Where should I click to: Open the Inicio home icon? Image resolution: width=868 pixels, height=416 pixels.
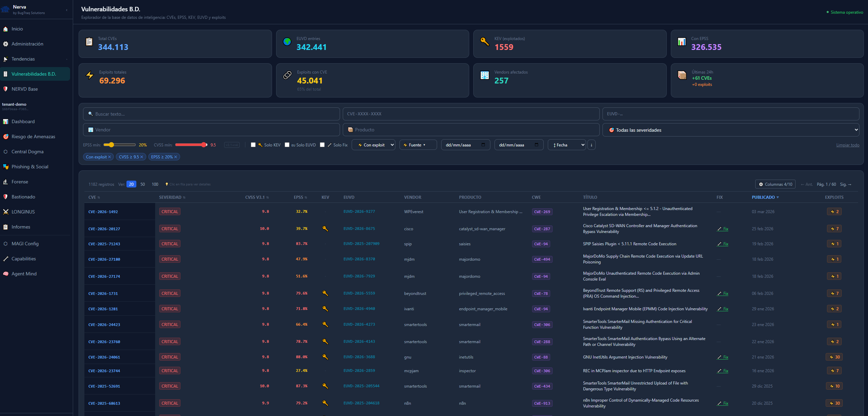coord(5,29)
